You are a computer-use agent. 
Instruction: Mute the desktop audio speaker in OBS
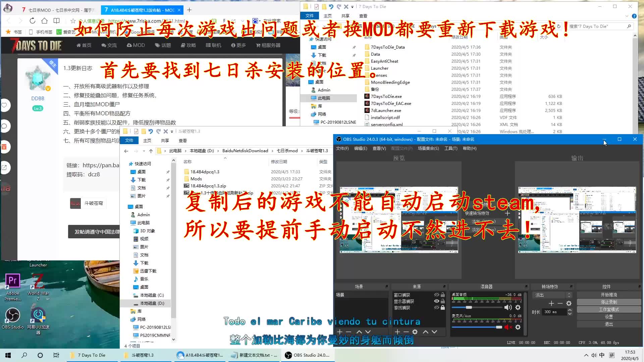508,307
